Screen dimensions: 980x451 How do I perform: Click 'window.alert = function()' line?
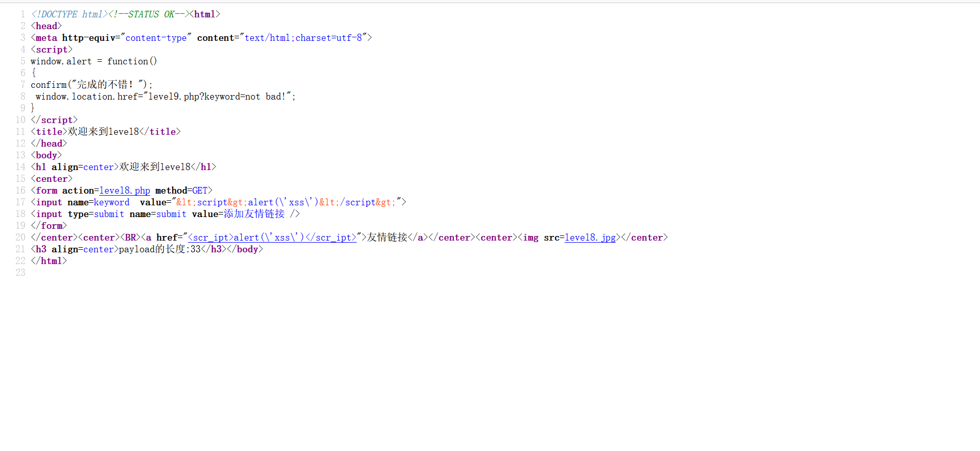[94, 61]
